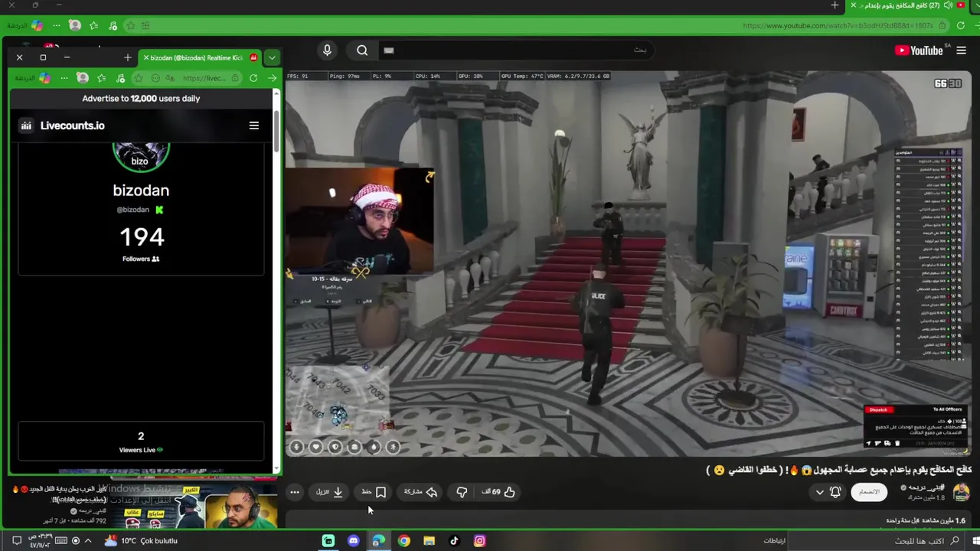Open Google Chrome from the taskbar
This screenshot has height=551, width=980.
click(403, 541)
